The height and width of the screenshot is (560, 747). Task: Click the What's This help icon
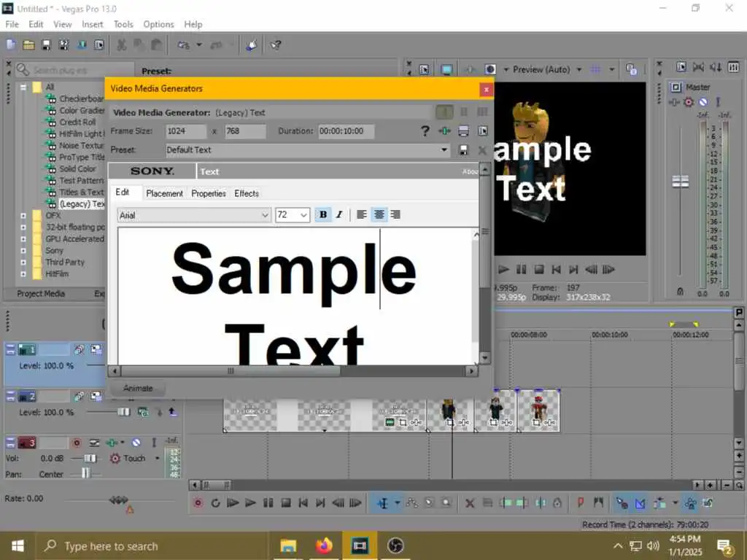[x=275, y=44]
